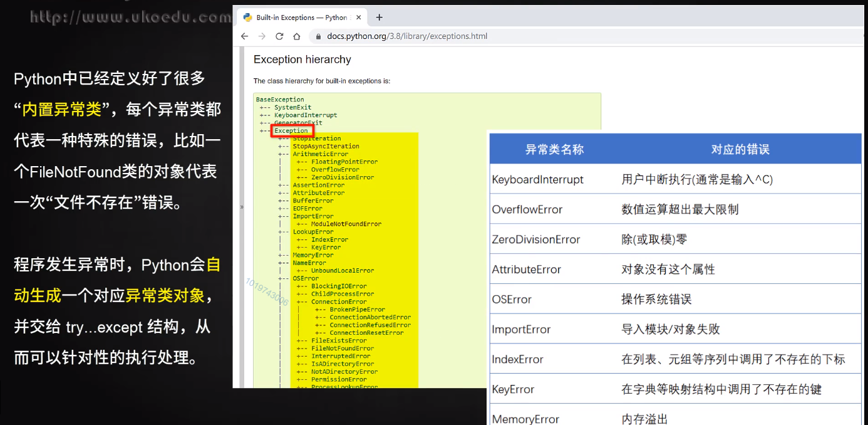This screenshot has width=868, height=425.
Task: Click ConnectionRefusedError in the tree
Action: (370, 325)
